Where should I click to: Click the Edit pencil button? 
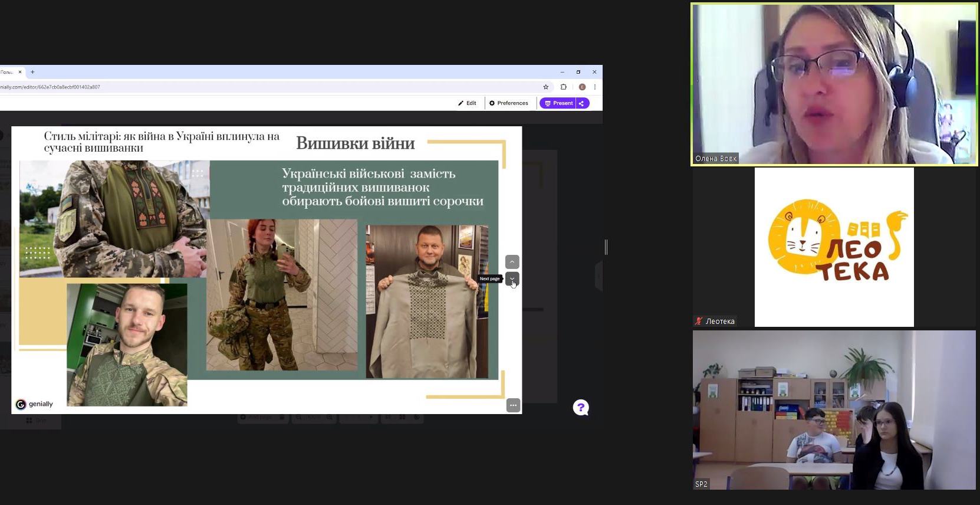pyautogui.click(x=467, y=103)
